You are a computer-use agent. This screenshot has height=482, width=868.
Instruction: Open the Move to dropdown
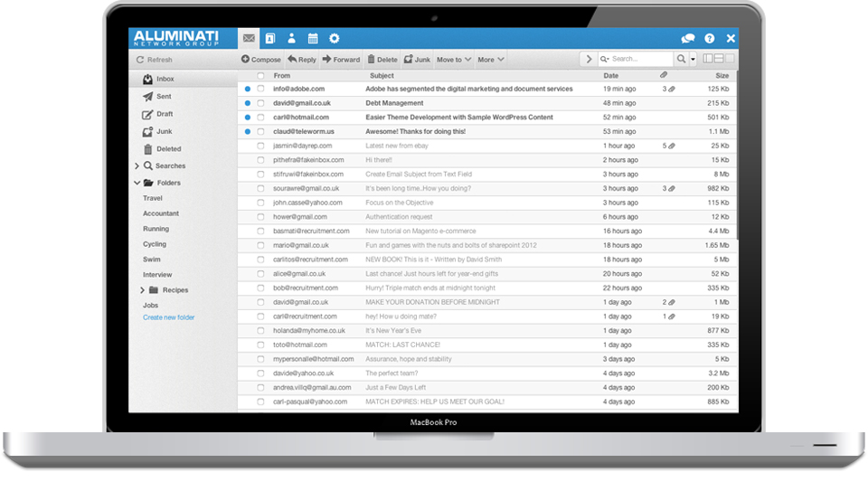pyautogui.click(x=453, y=60)
